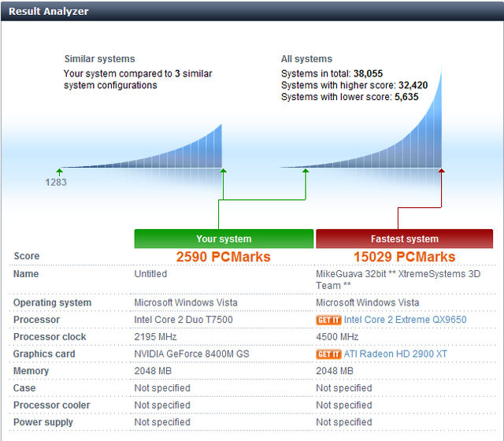Click the GET IT badge beside ATI Radeon
504x441 pixels.
tap(328, 354)
